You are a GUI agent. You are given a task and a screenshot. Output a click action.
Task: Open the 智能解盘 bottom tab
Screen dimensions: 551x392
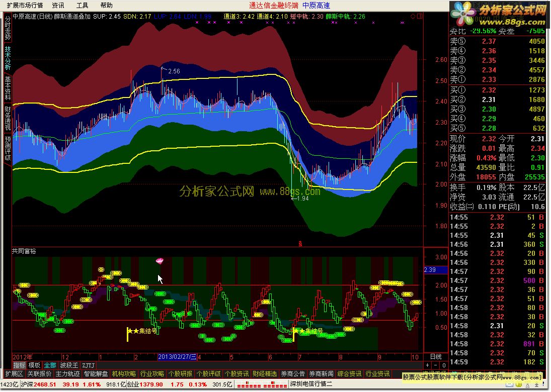pos(96,374)
